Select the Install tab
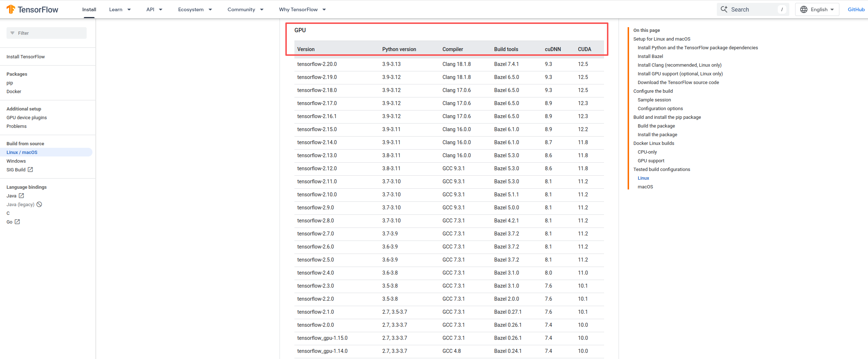Screen dimensions: 868x359 pos(89,9)
